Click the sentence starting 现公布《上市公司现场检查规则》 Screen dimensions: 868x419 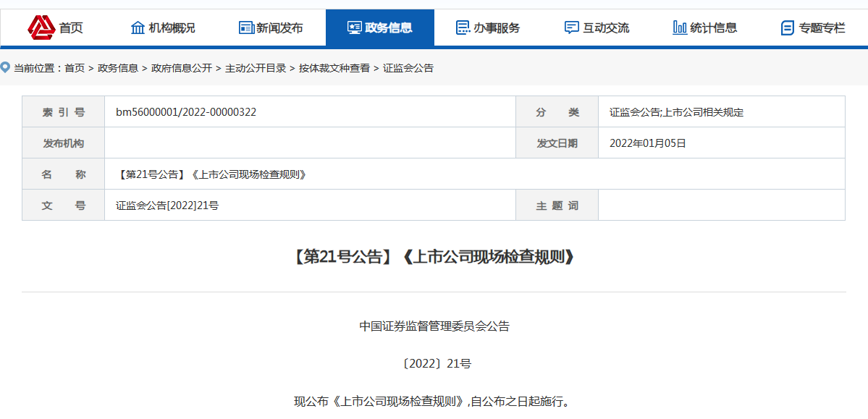[x=431, y=402]
